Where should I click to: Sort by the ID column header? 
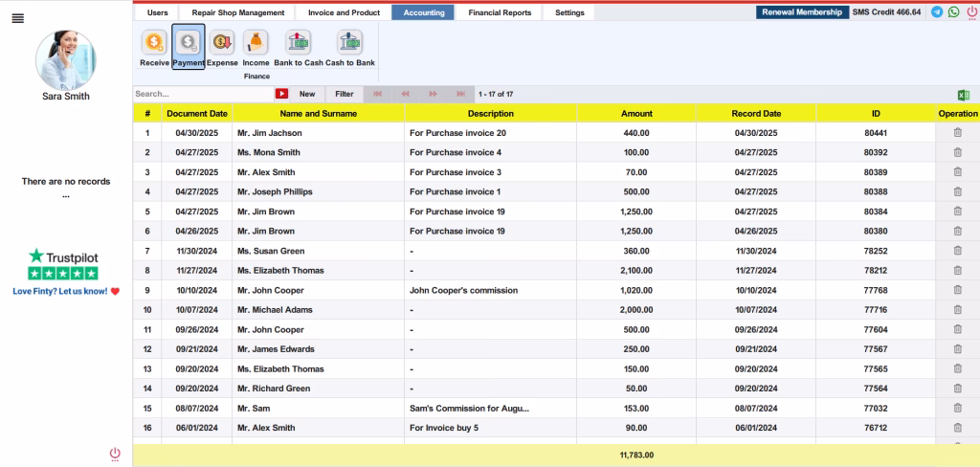[876, 113]
